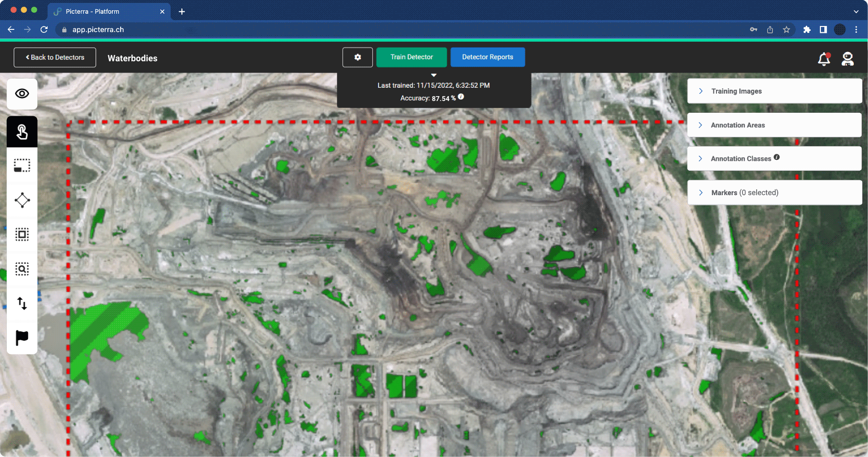
Task: Select the Picterra - Platform tab
Action: pyautogui.click(x=109, y=11)
